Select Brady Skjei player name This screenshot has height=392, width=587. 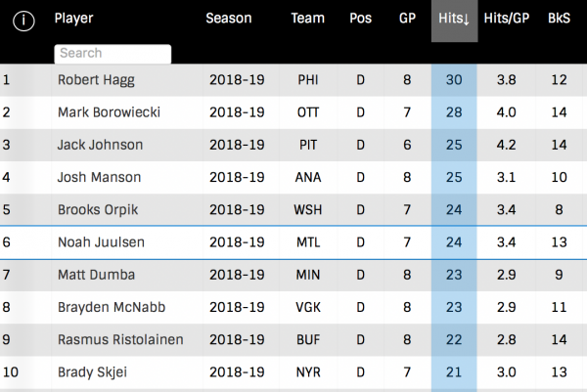[92, 371]
